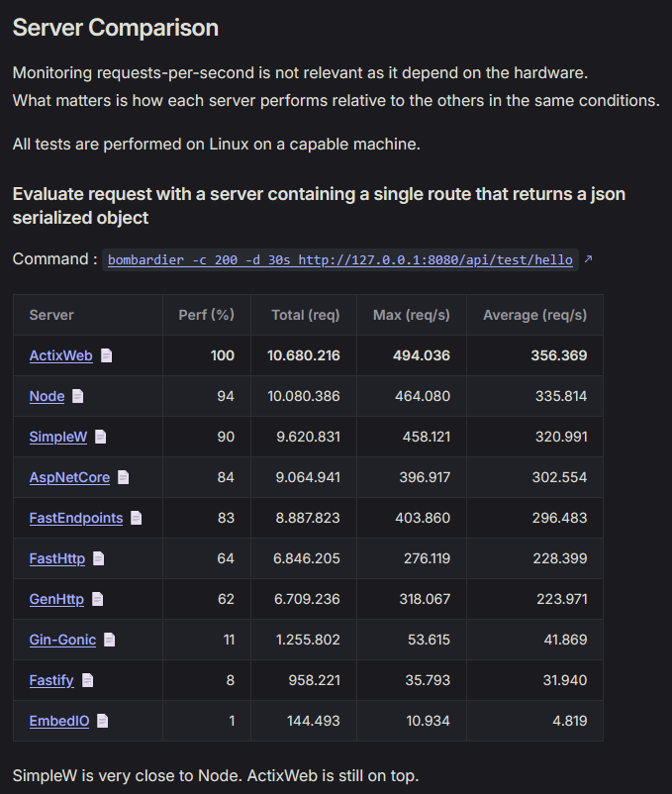Open the FastHttp server link

[x=57, y=558]
